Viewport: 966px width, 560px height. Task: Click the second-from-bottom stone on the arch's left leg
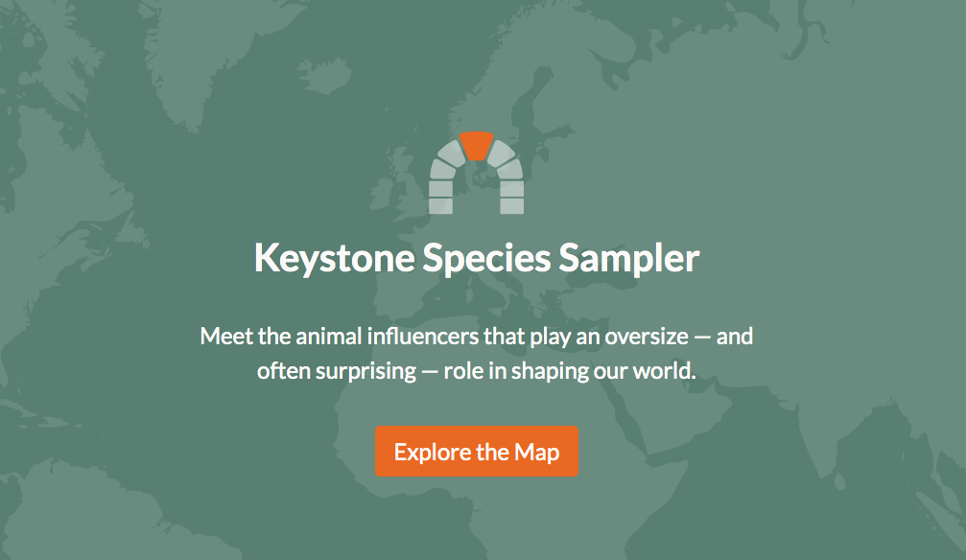pos(440,189)
